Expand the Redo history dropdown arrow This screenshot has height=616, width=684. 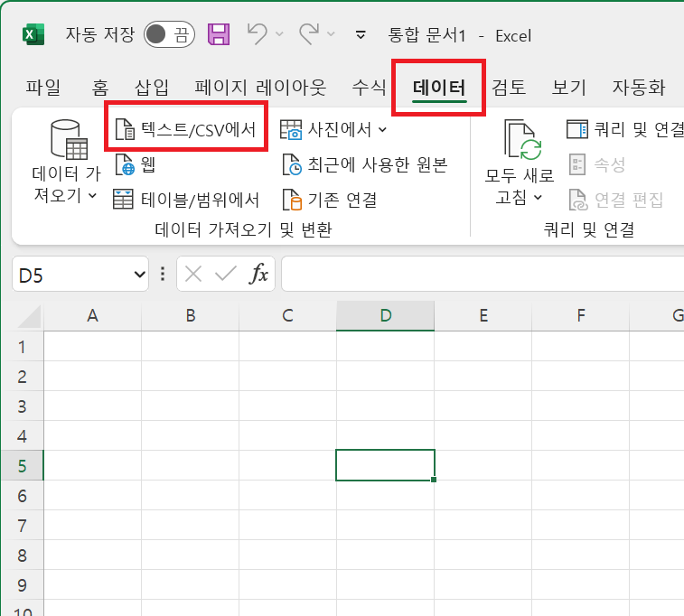tap(331, 34)
